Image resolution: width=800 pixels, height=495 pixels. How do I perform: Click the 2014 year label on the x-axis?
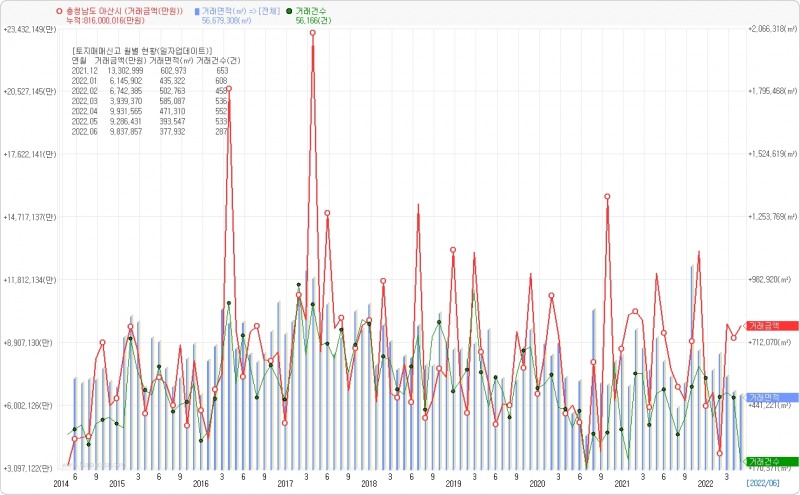[x=62, y=483]
